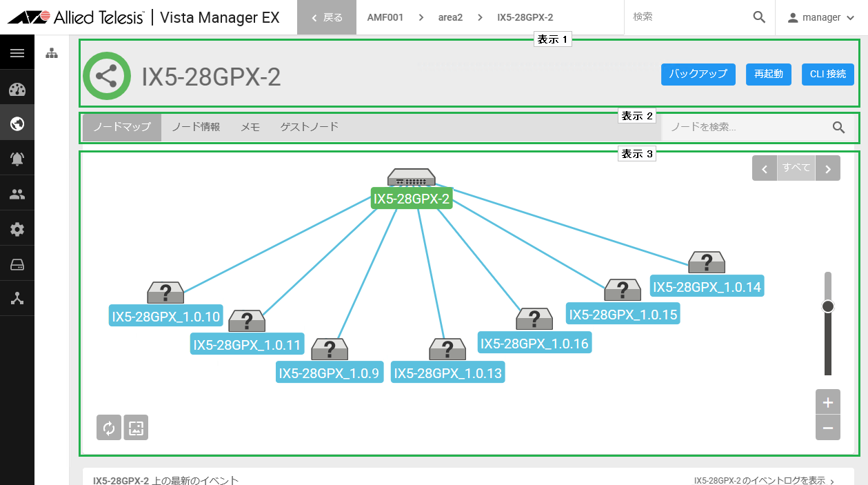Click unknown device icon above IX5-28GPX_1.0.16
The width and height of the screenshot is (868, 485).
click(x=534, y=319)
